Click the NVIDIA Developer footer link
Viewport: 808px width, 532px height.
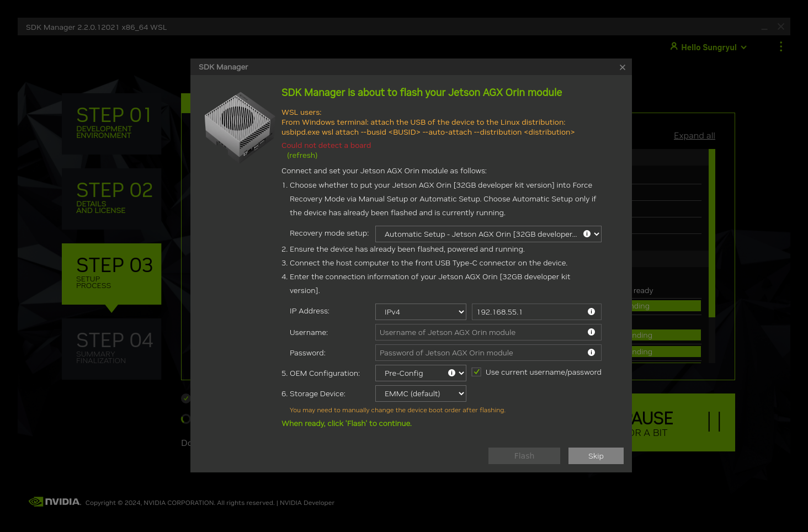pos(307,503)
